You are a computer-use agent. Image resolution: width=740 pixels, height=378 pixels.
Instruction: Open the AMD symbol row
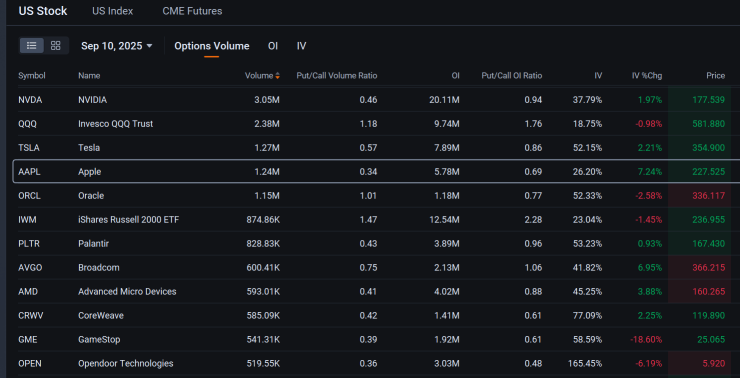click(28, 292)
